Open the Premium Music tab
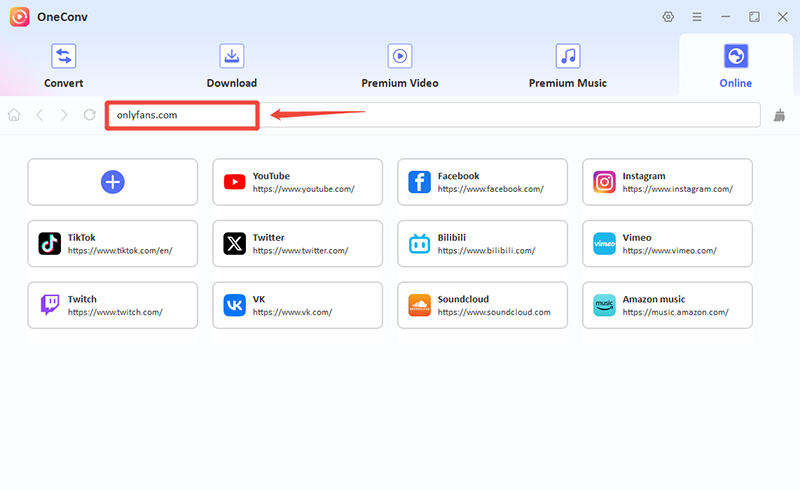Screen dimensions: 800x490 (x=567, y=66)
